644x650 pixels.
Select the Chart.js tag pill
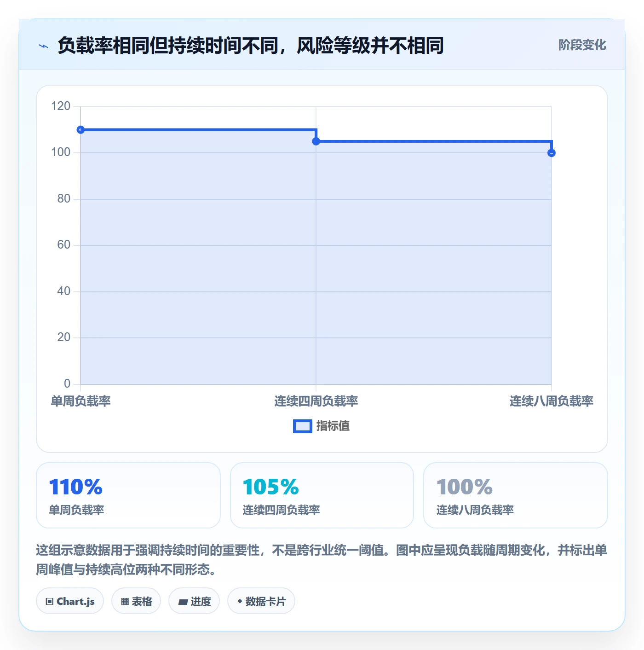[x=70, y=601]
